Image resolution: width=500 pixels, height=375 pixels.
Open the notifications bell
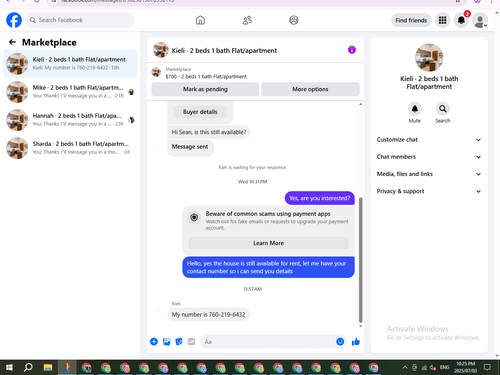point(461,20)
